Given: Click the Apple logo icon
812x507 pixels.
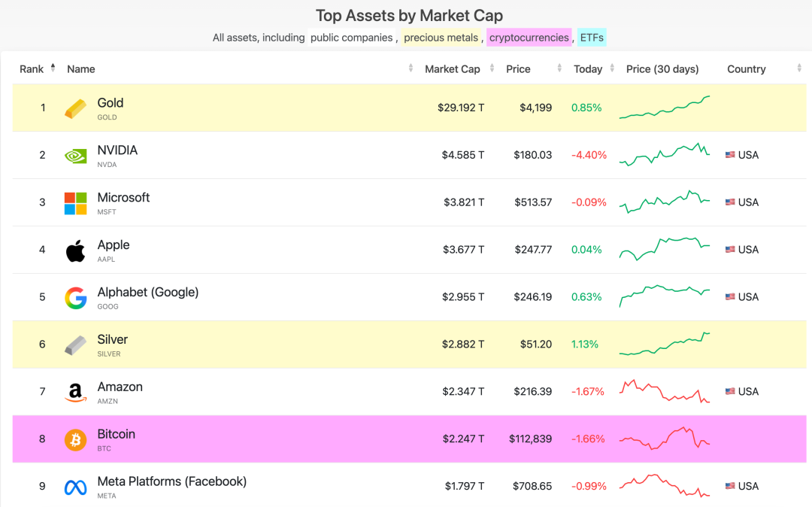Looking at the screenshot, I should [75, 250].
